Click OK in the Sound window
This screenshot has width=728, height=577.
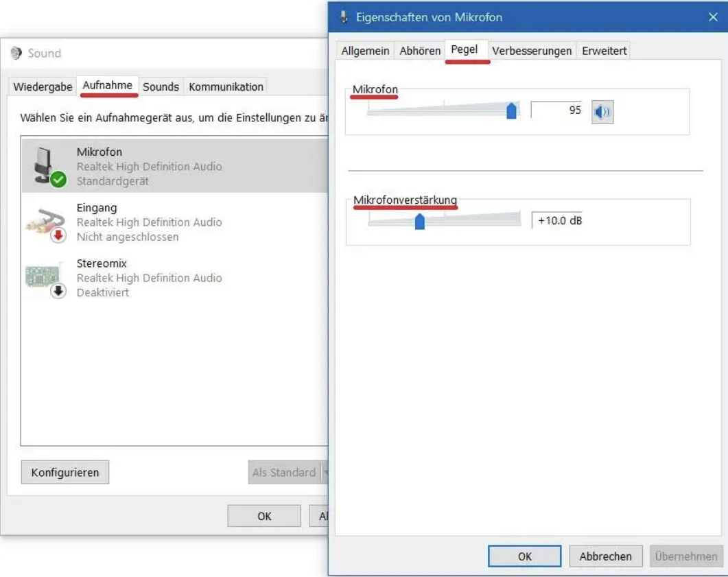(264, 516)
